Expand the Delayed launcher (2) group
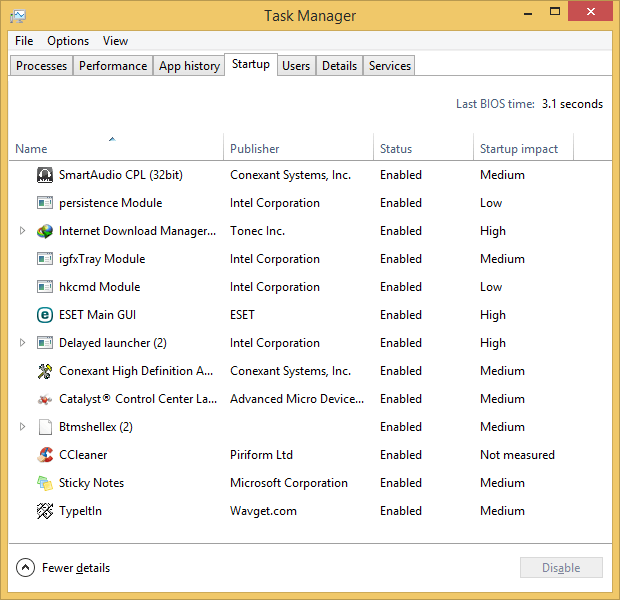The image size is (620, 600). 22,343
